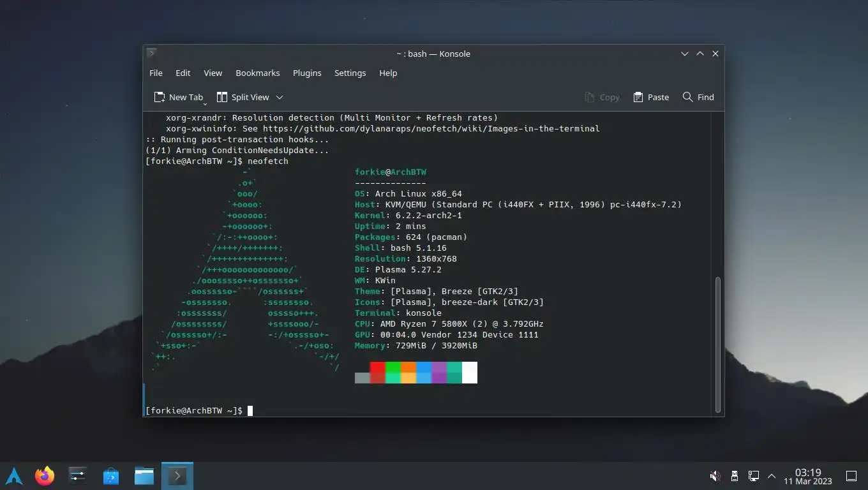The image size is (868, 490).
Task: Click the Terminal: konsole line
Action: point(398,313)
